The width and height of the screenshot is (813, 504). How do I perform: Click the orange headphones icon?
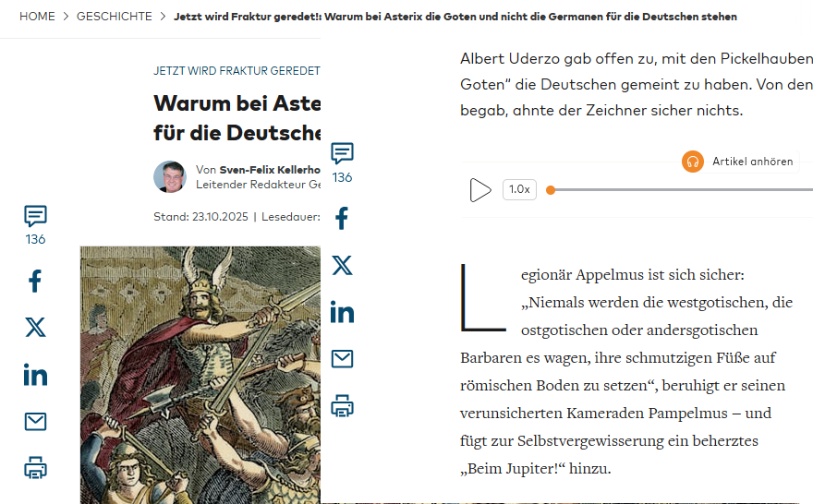tap(693, 162)
